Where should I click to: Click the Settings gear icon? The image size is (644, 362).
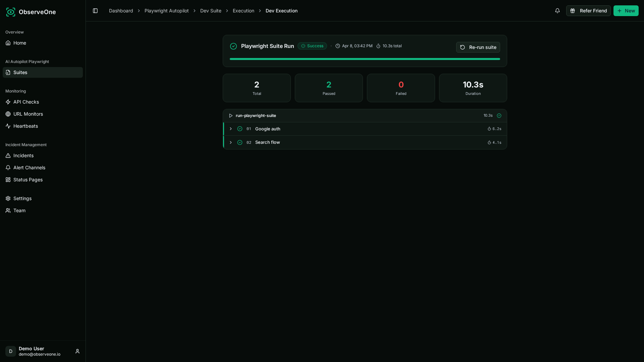[x=8, y=198]
